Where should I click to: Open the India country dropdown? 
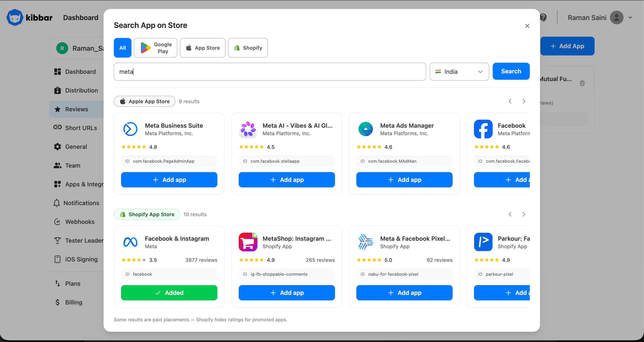pos(459,72)
